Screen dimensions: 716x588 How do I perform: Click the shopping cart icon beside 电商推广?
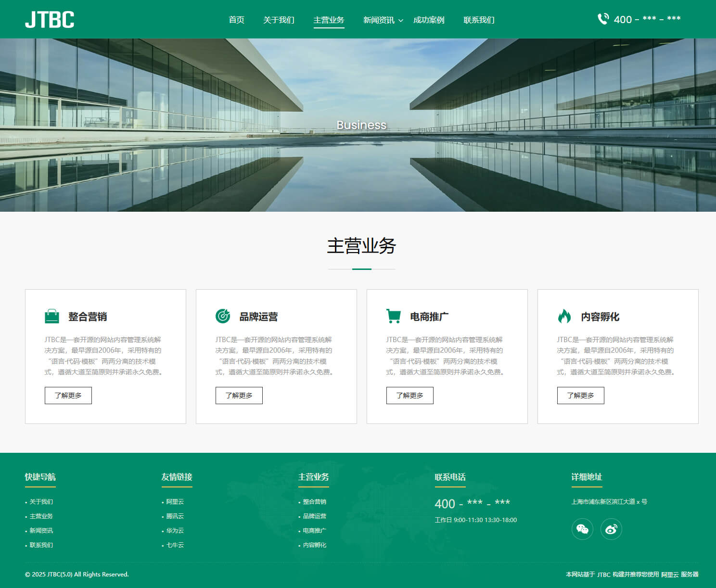tap(394, 316)
